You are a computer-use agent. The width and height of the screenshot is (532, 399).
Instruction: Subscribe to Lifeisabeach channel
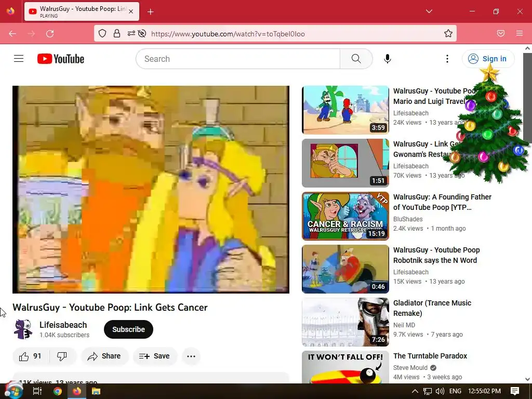click(129, 329)
